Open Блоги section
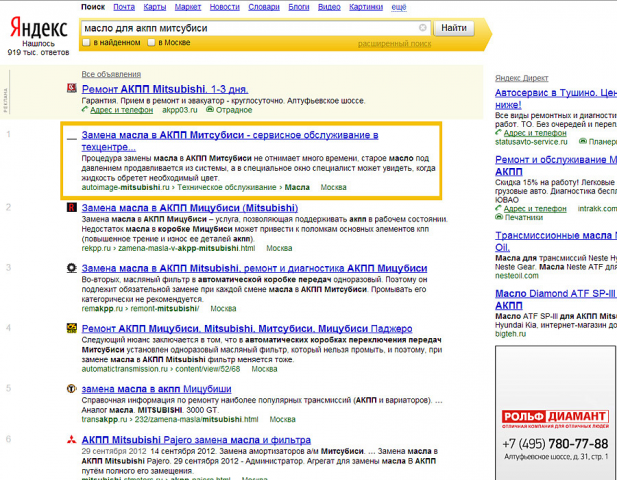 click(299, 7)
